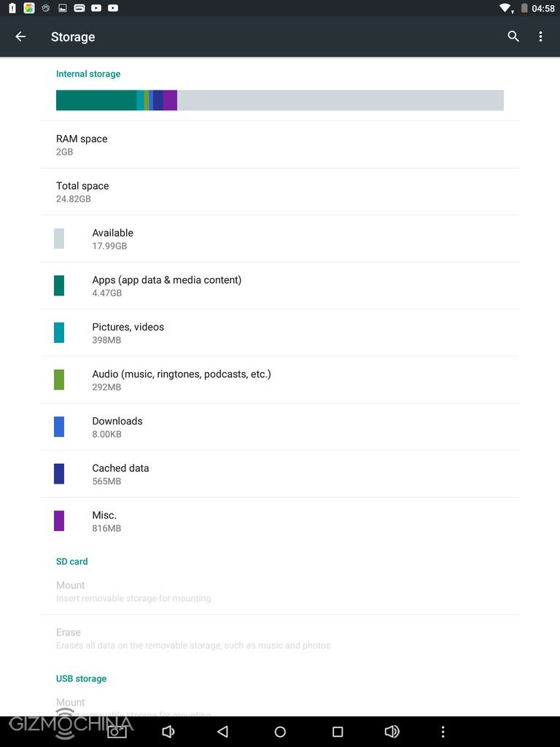Tap the volume up navigation icon
Viewport: 560px width, 747px height.
[x=392, y=731]
